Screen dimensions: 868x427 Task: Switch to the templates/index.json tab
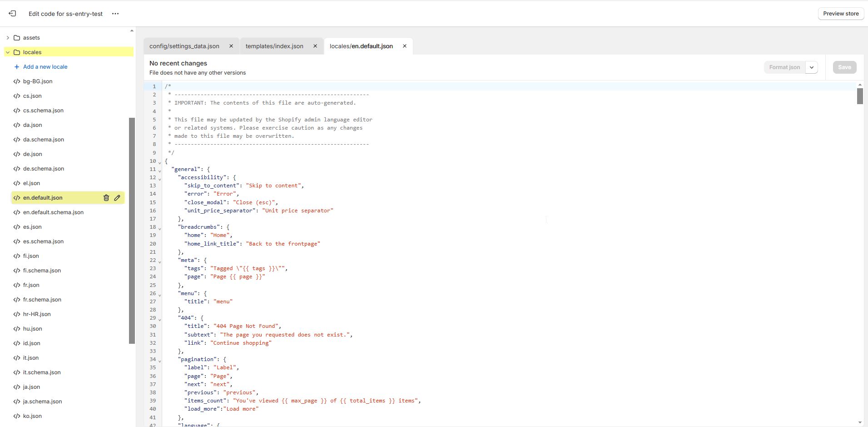pos(274,46)
